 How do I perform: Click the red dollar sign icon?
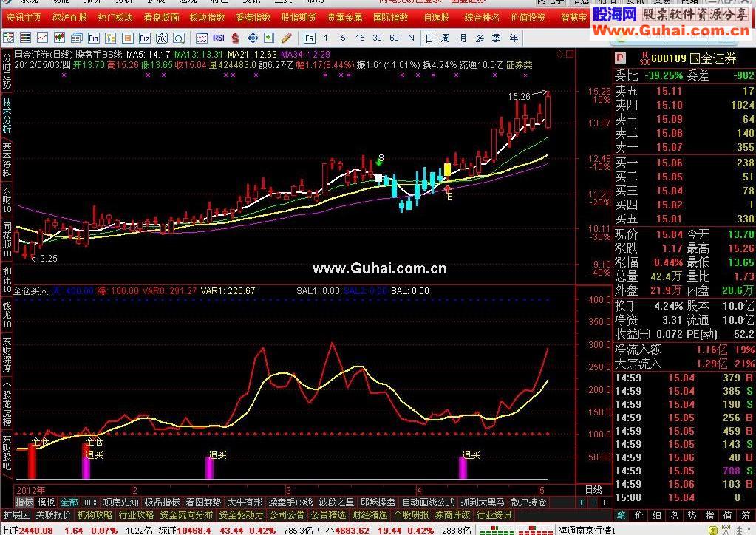click(235, 38)
